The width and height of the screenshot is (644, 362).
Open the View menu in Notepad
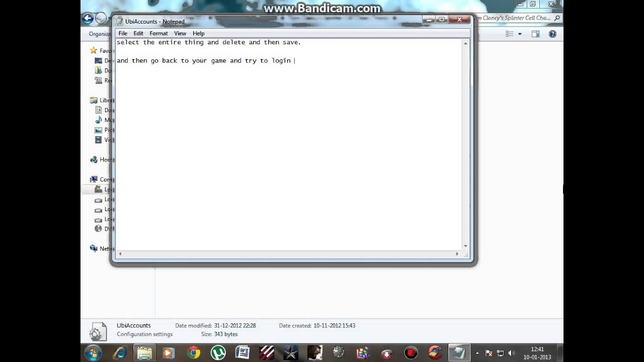pyautogui.click(x=180, y=33)
